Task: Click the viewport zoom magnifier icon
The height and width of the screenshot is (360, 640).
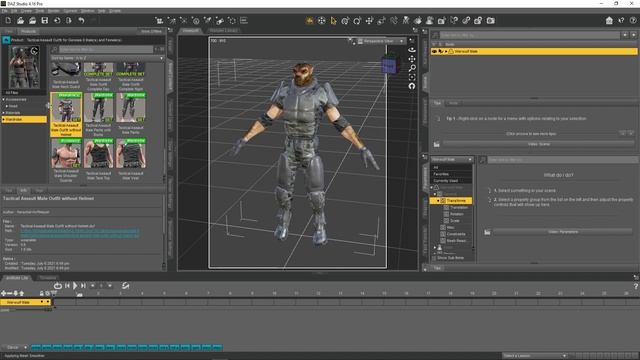Action: (x=412, y=68)
